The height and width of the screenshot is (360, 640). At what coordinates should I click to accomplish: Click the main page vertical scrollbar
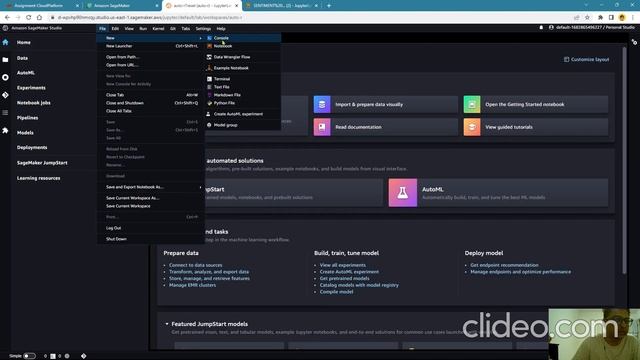[x=624, y=160]
